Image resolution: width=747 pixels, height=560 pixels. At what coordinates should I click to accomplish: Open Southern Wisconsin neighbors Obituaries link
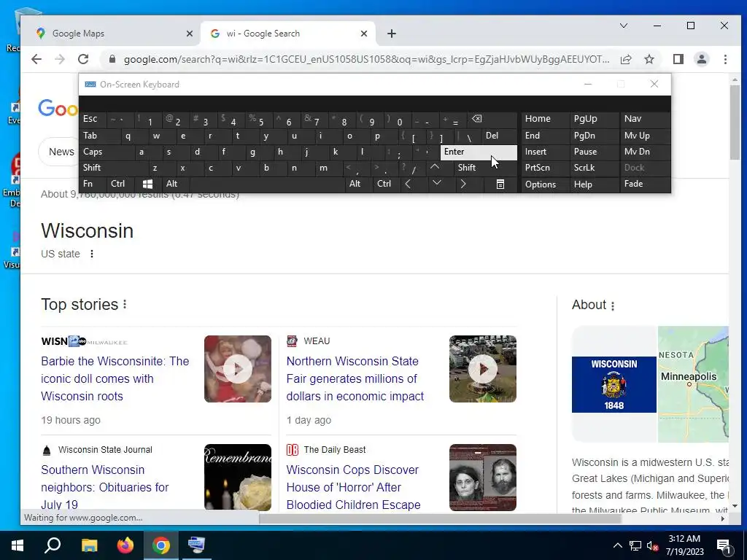click(105, 487)
